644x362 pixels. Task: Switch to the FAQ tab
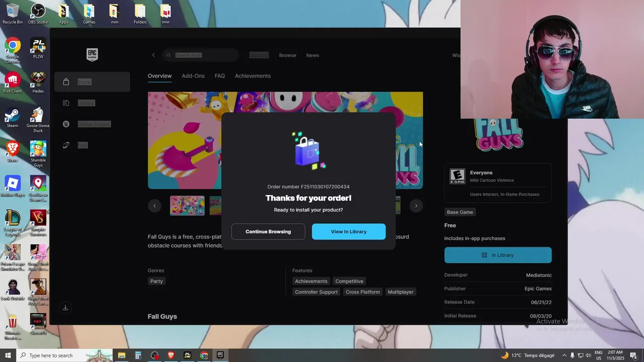[220, 76]
